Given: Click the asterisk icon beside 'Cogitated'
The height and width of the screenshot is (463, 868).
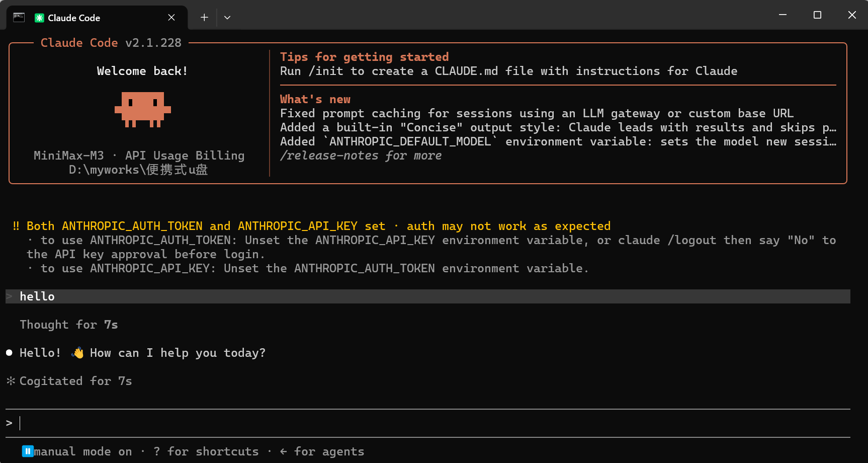Looking at the screenshot, I should click(x=11, y=381).
